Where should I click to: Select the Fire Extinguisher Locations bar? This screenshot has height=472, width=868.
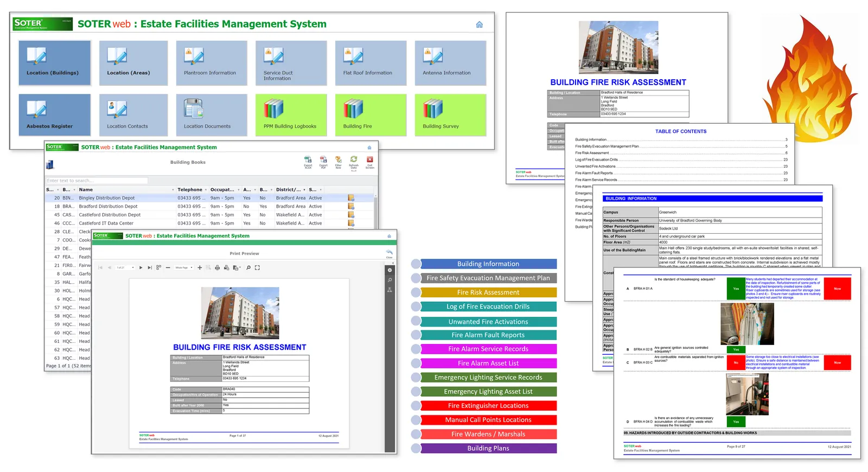(488, 406)
